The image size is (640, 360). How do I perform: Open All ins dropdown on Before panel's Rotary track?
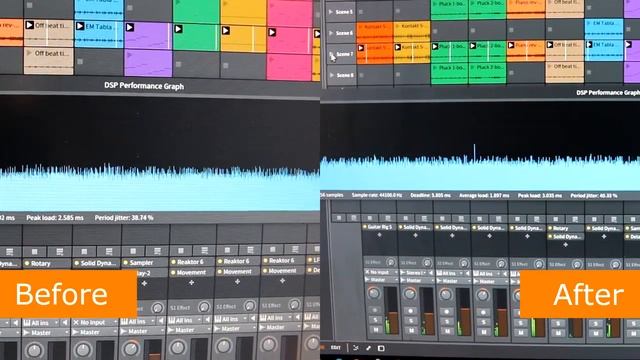pos(42,323)
